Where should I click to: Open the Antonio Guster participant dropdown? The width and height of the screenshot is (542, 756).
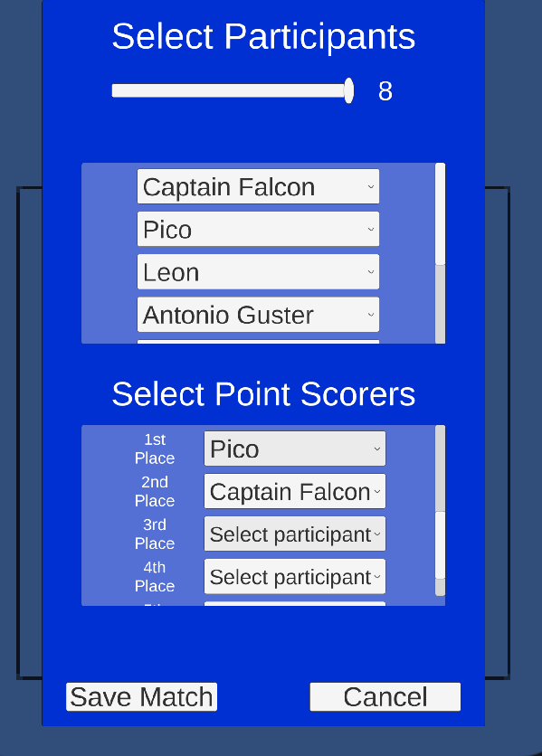click(258, 315)
